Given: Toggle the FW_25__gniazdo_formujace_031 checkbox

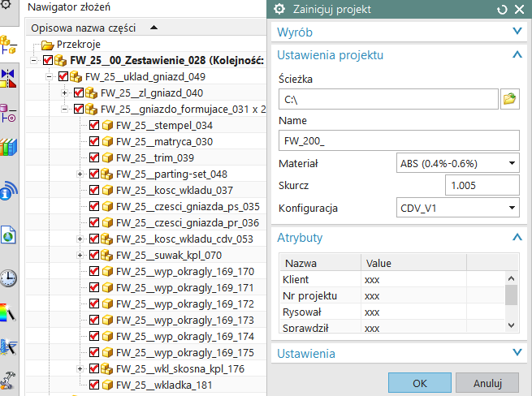Looking at the screenshot, I should click(79, 109).
